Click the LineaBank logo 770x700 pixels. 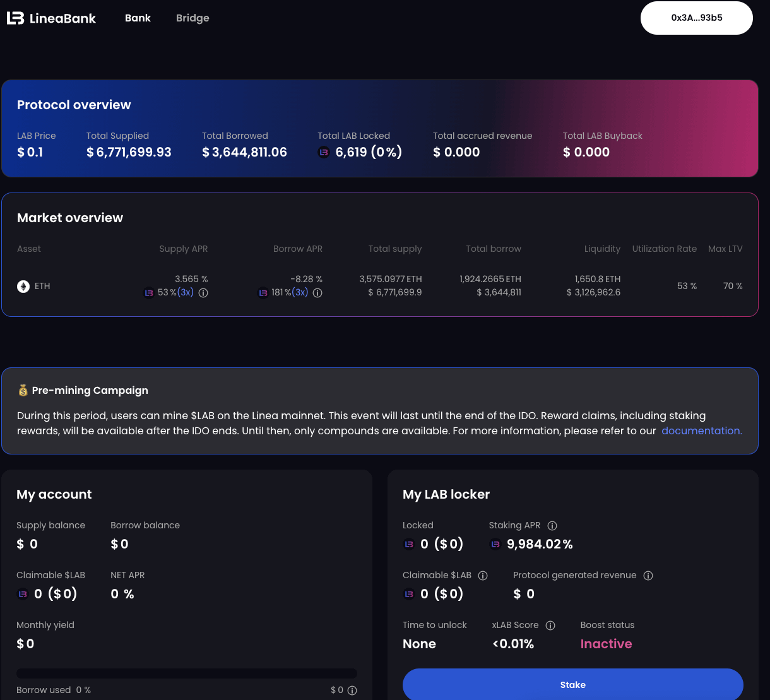coord(51,18)
